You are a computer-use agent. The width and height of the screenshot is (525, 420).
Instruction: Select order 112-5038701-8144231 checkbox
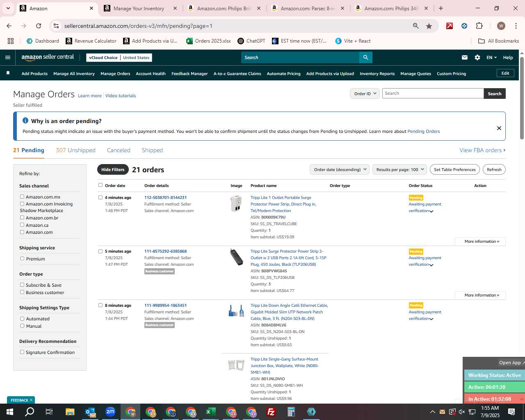[x=100, y=197]
